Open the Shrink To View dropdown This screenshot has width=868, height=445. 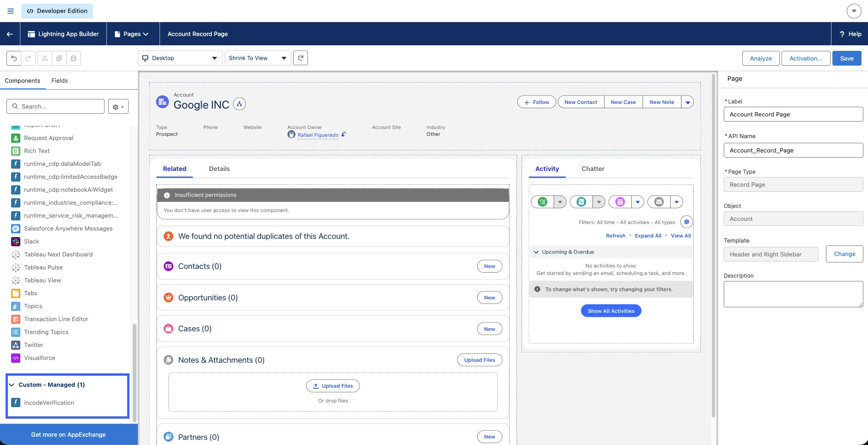(x=258, y=58)
